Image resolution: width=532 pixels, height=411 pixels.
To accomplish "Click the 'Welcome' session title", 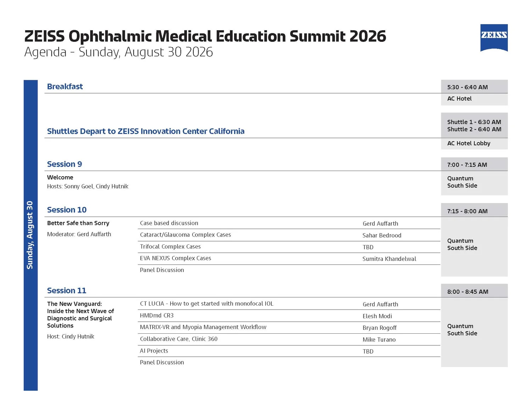I will point(60,177).
